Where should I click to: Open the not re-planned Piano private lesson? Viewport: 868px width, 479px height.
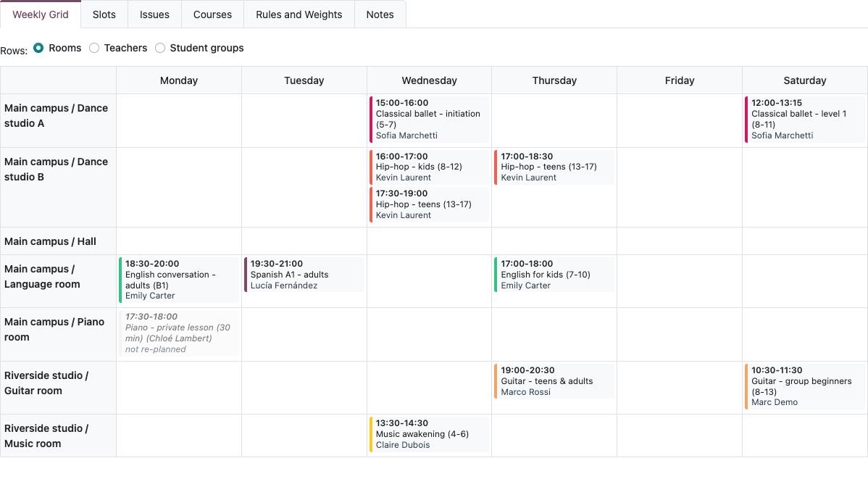coord(179,333)
